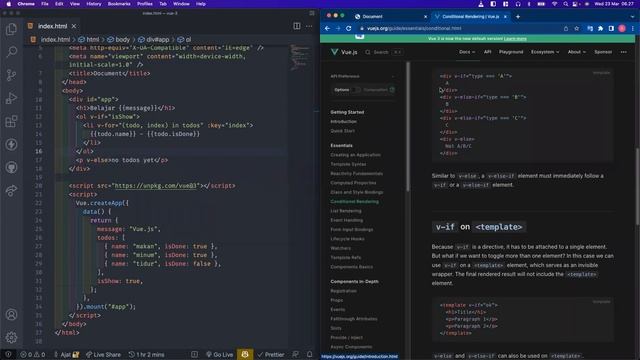The width and height of the screenshot is (640, 360).
Task: Open the History menu in the macOS menu bar
Action: click(93, 4)
